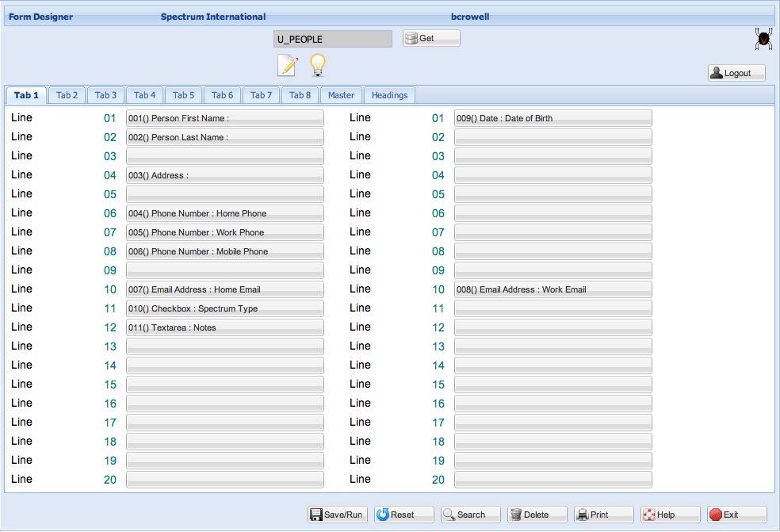
Task: Switch to Tab 3
Action: click(x=106, y=95)
